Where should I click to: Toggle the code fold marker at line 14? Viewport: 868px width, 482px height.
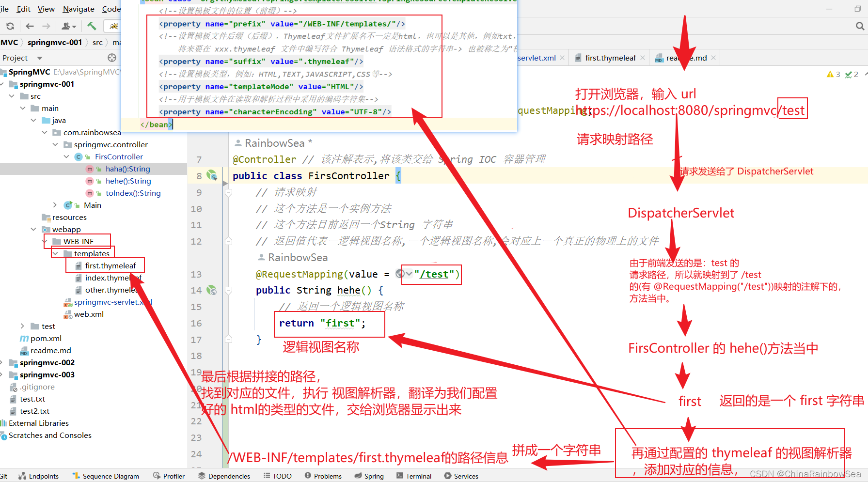coord(228,290)
